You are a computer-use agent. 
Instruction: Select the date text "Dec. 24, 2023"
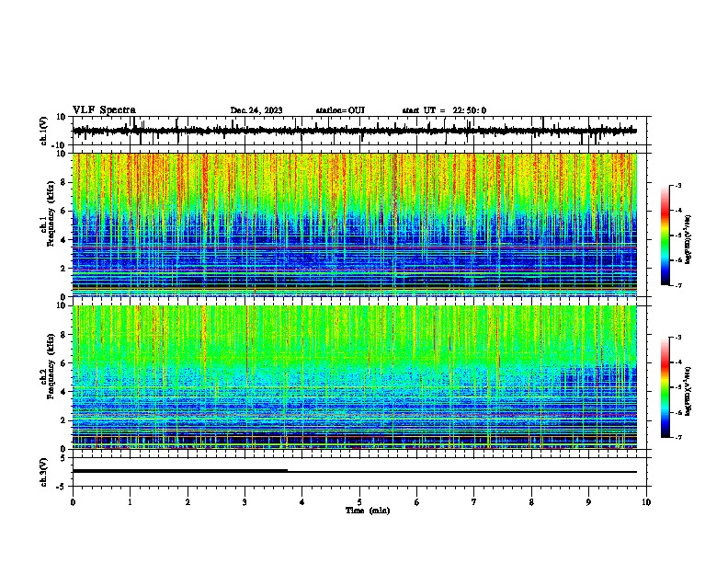256,110
